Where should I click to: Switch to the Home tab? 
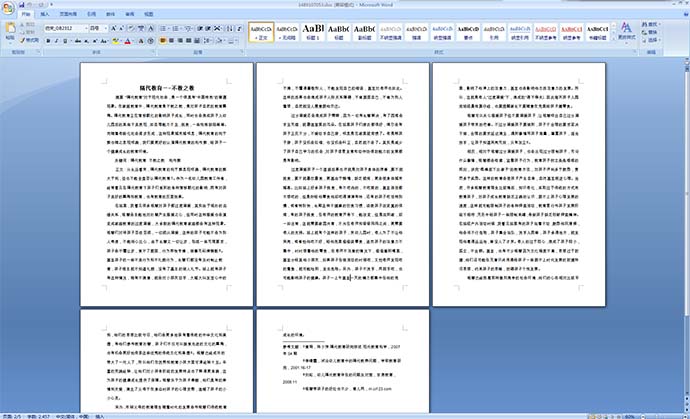[26, 14]
